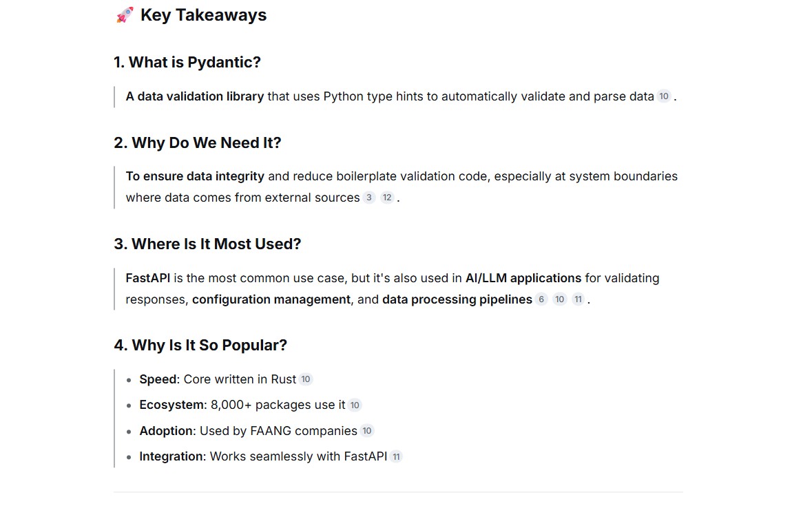Open citation 3 after 'external sources'
Screen dimensions: 812x508
368,198
